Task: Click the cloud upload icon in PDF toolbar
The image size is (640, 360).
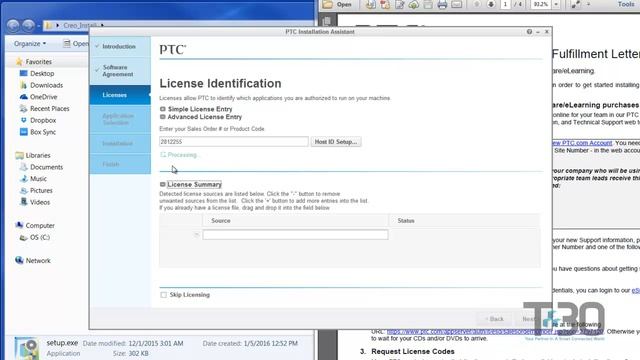Action: click(x=413, y=4)
